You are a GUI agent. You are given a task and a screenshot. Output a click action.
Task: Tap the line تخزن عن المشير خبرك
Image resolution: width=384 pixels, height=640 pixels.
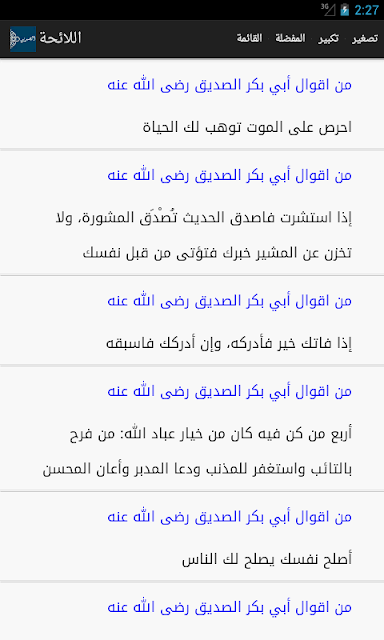pos(217,253)
